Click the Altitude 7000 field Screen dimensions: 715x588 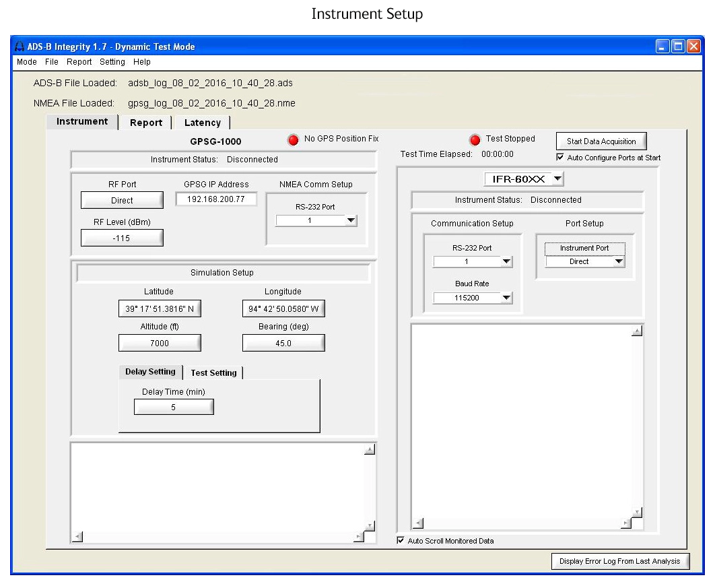click(160, 343)
